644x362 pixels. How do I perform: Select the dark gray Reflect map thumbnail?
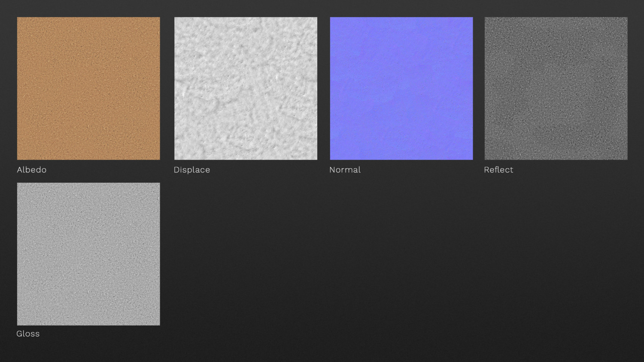[x=556, y=88]
